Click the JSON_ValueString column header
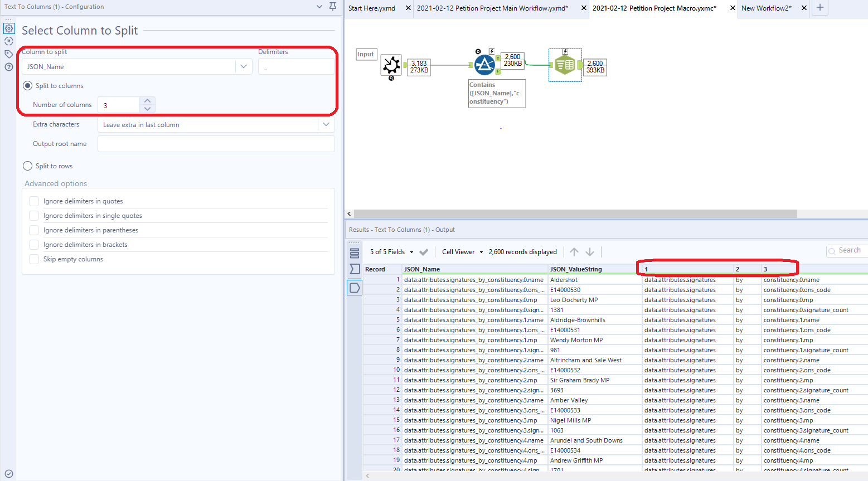Image resolution: width=868 pixels, height=481 pixels. (595, 269)
